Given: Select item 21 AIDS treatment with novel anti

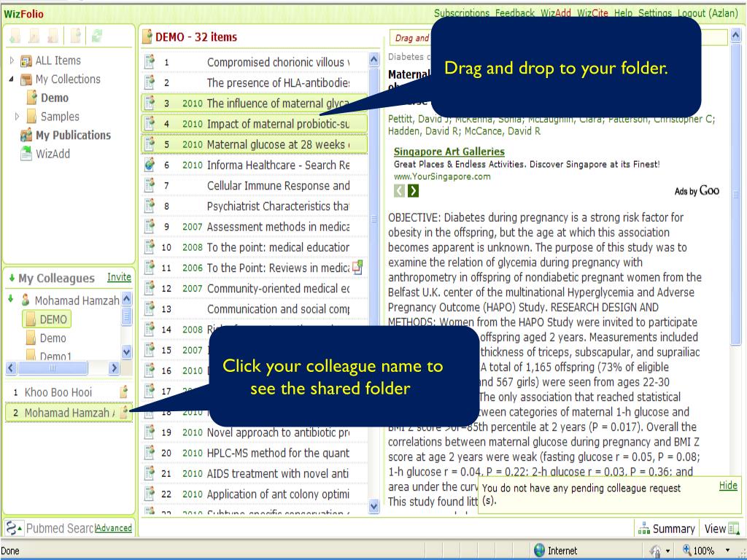Looking at the screenshot, I should coord(255,473).
